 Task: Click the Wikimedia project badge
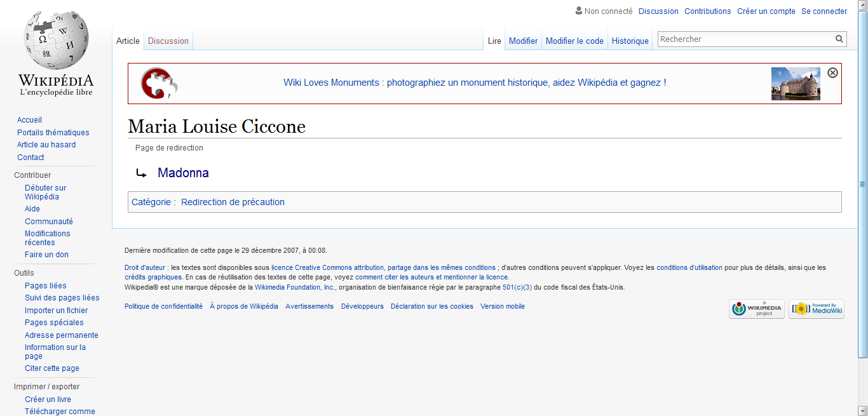(757, 309)
